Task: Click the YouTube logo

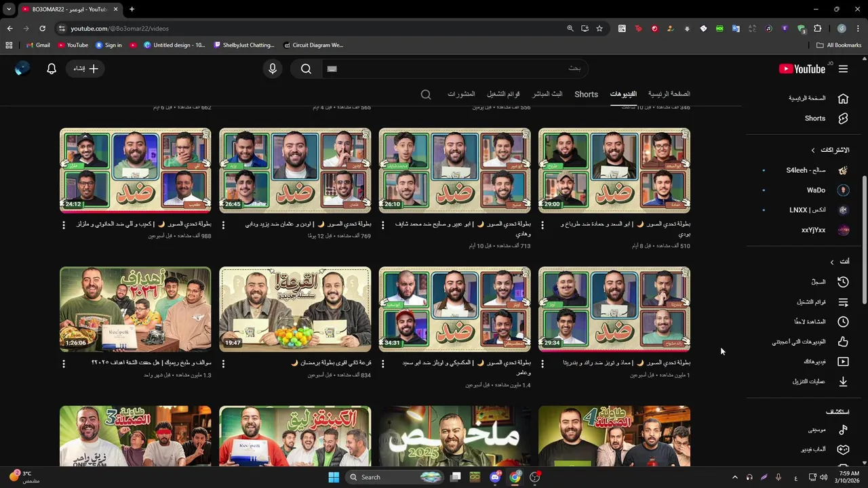Action: pyautogui.click(x=802, y=68)
